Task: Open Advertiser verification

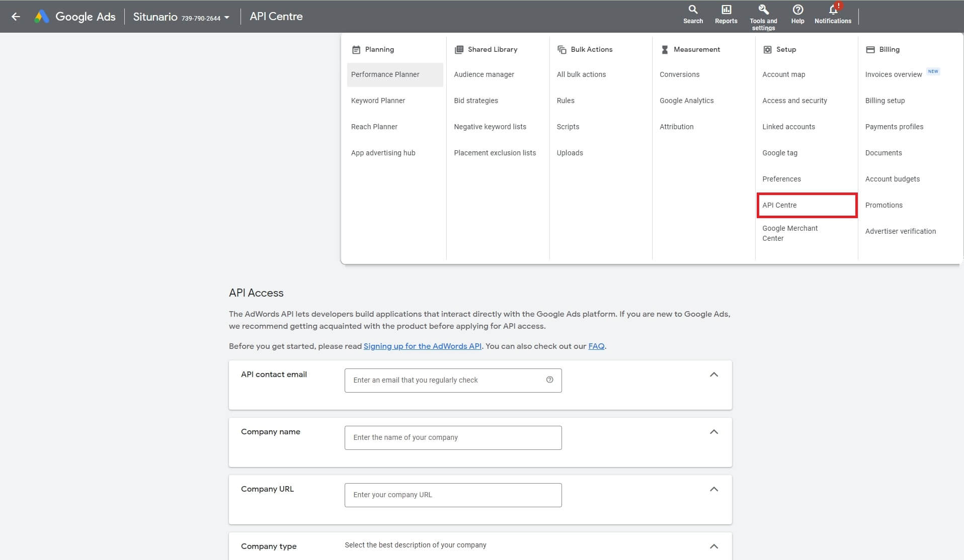Action: pyautogui.click(x=900, y=231)
